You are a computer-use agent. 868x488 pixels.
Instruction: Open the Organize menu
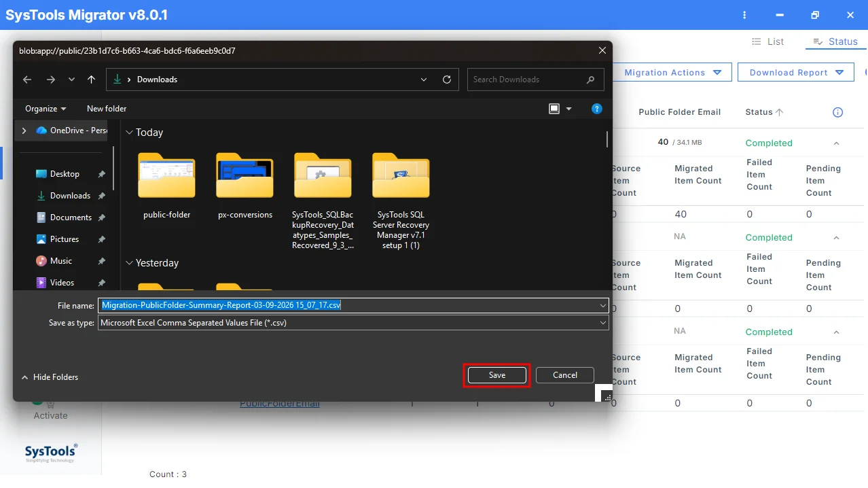click(x=46, y=109)
